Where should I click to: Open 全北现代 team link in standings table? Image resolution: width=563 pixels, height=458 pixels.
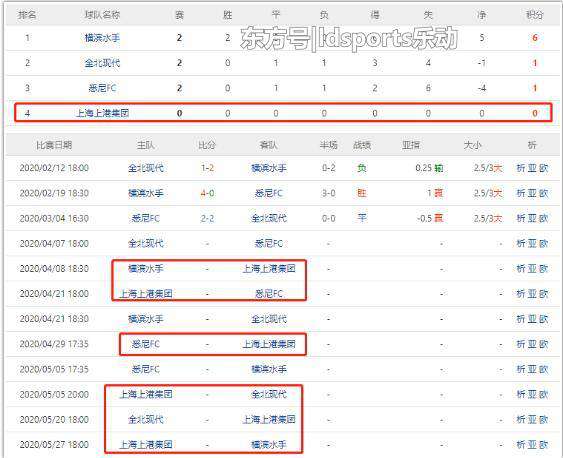pyautogui.click(x=102, y=63)
